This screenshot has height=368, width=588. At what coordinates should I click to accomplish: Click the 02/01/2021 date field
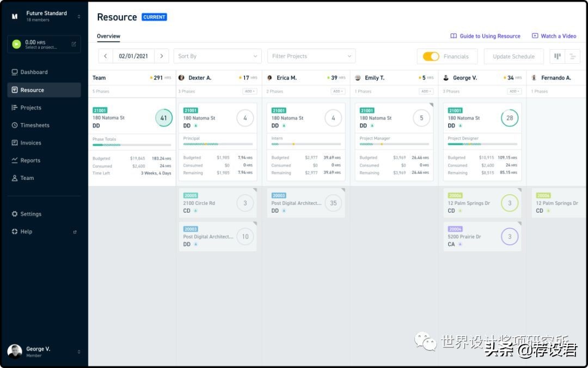click(x=133, y=56)
